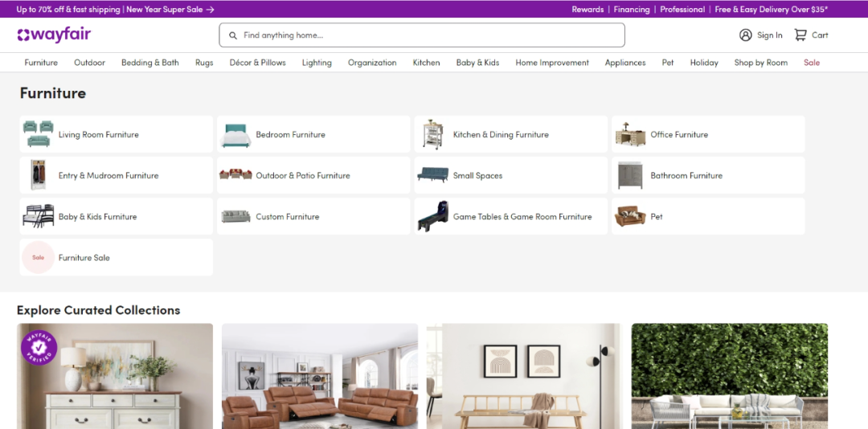Open the Rugs menu
Viewport: 868px width, 429px height.
(204, 63)
